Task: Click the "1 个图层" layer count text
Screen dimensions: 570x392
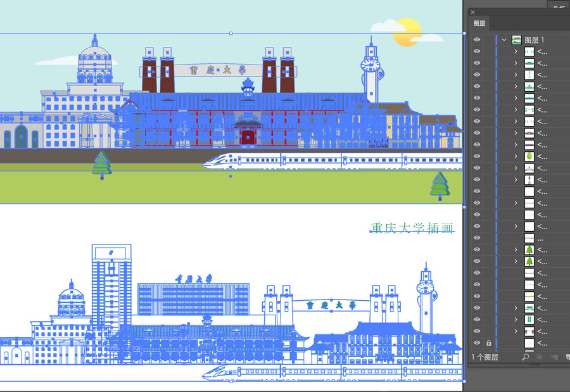Action: point(485,357)
